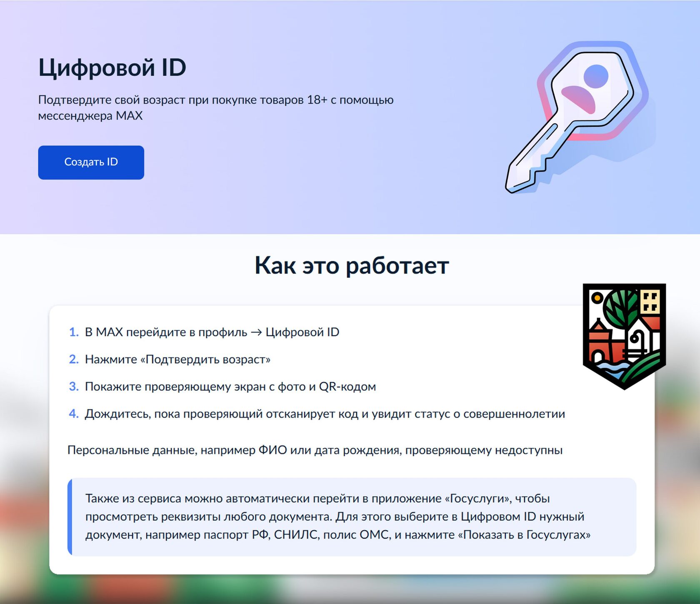This screenshot has width=700, height=604.
Task: Click the line «Персональные данные, например ФИО или дата рождения»
Action: 315,450
